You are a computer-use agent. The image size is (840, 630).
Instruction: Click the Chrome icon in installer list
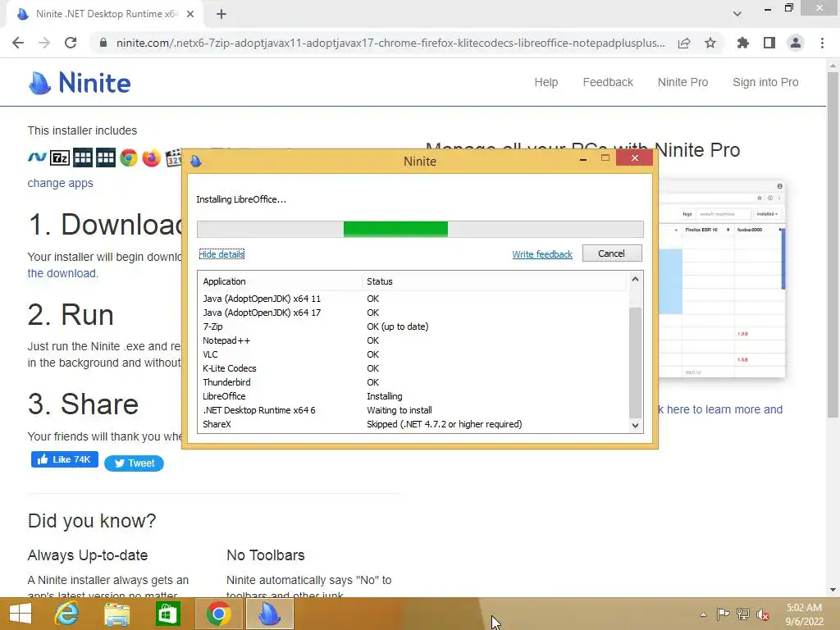(129, 158)
